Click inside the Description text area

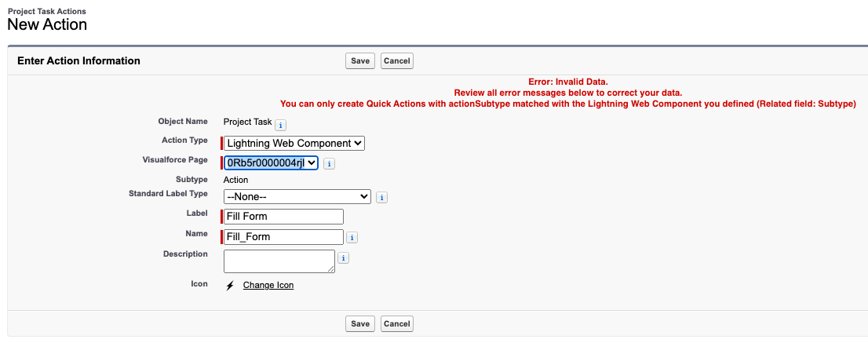point(279,261)
